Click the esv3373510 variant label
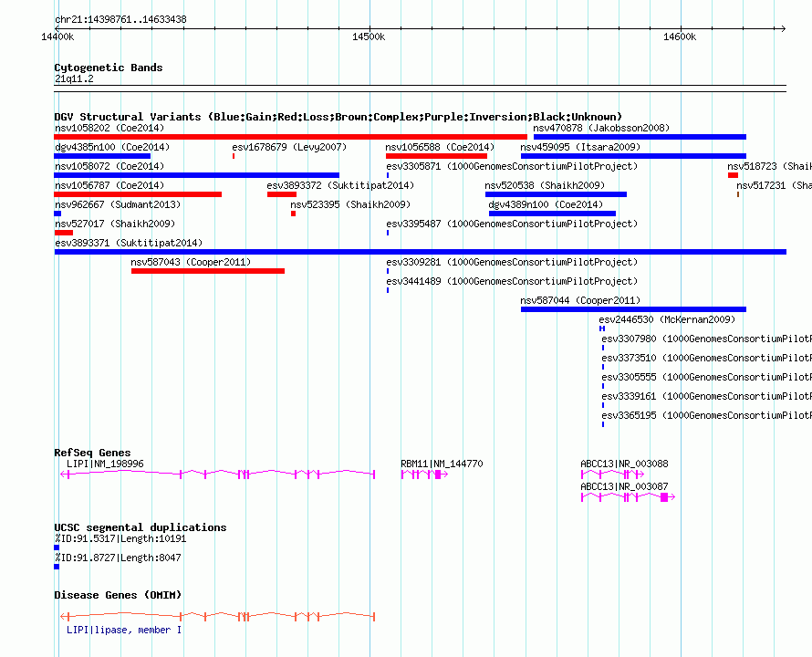This screenshot has height=657, width=812. [706, 358]
